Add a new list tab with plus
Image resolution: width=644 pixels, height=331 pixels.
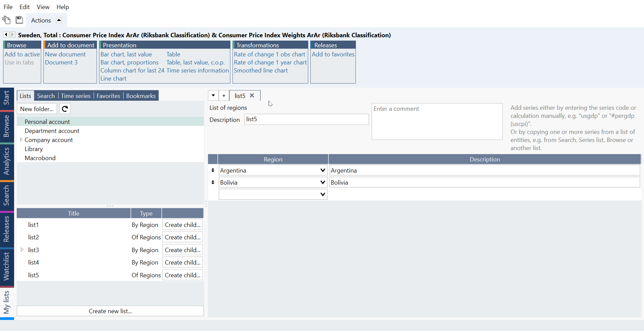(224, 96)
